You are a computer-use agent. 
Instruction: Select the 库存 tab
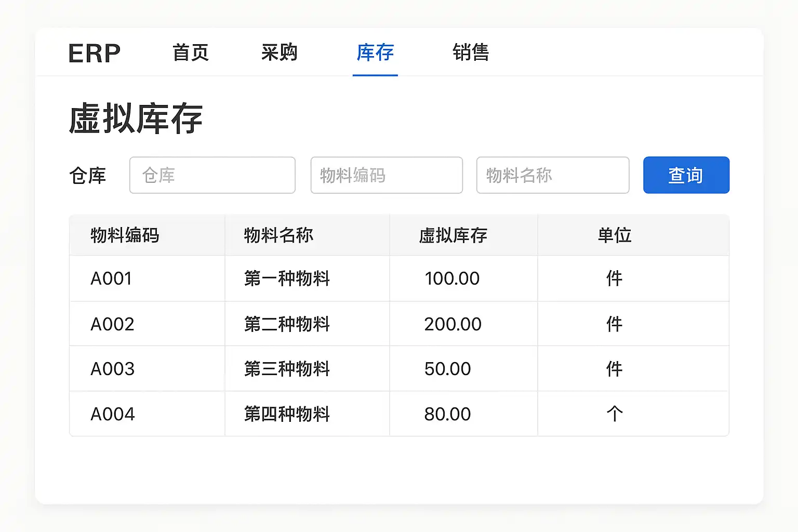(375, 52)
